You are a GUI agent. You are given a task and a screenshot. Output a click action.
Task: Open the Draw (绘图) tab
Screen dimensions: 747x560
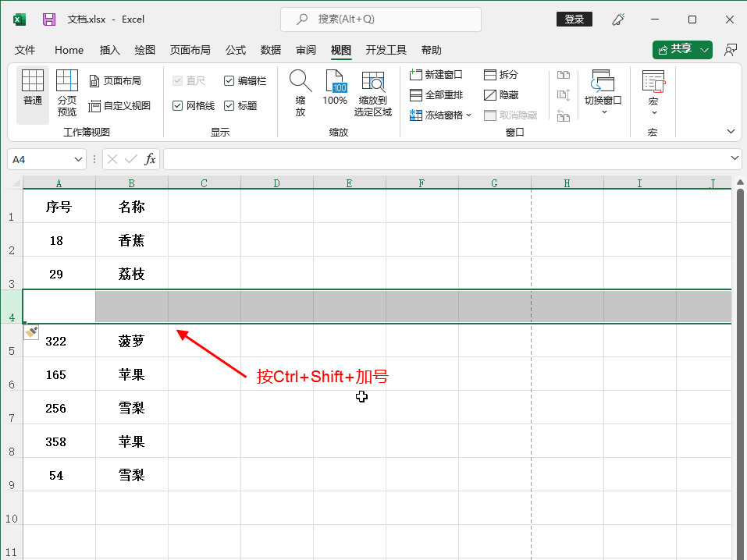(145, 50)
